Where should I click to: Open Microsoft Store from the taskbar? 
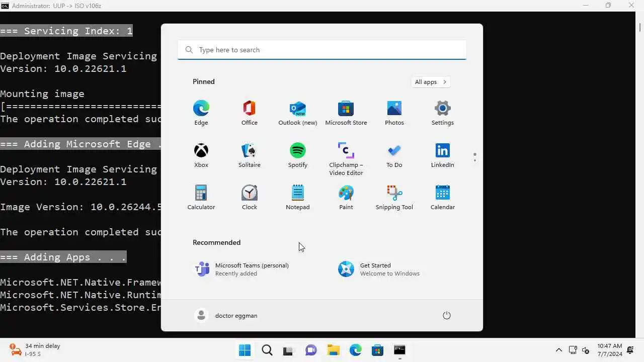pos(377,350)
